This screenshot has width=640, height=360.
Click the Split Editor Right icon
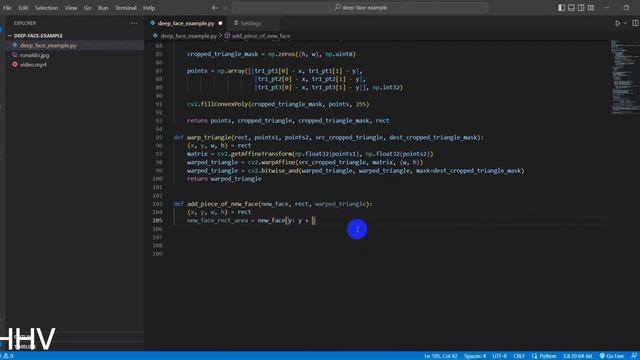click(x=635, y=23)
